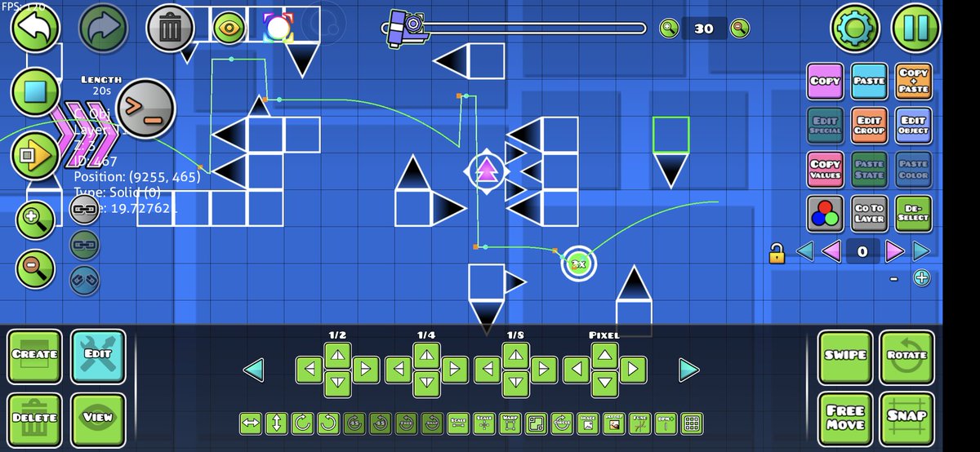
Task: Toggle preview mode with eye icon
Action: pos(229,28)
